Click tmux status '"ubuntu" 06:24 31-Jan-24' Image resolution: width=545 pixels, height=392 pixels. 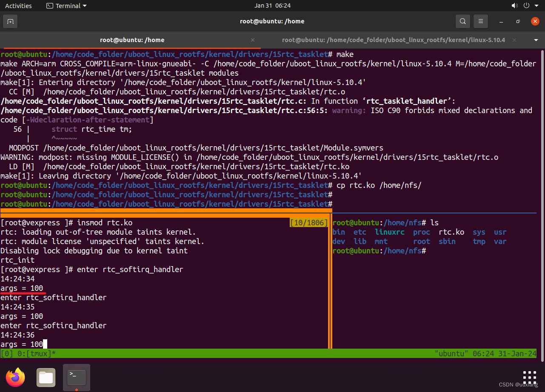click(485, 354)
